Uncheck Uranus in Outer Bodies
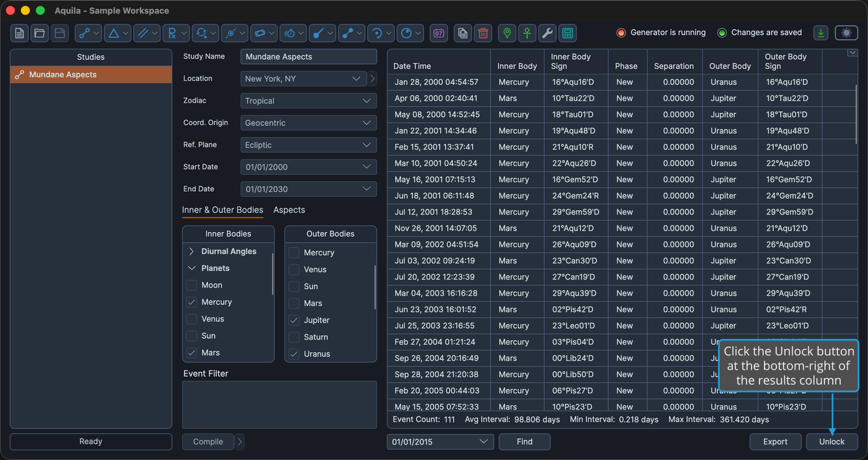 click(x=294, y=354)
